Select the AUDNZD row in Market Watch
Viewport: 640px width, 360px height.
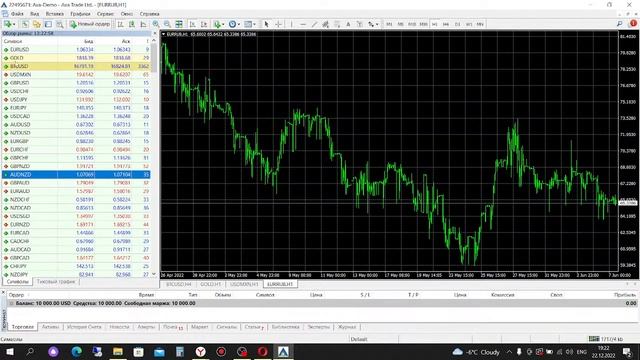[x=76, y=175]
